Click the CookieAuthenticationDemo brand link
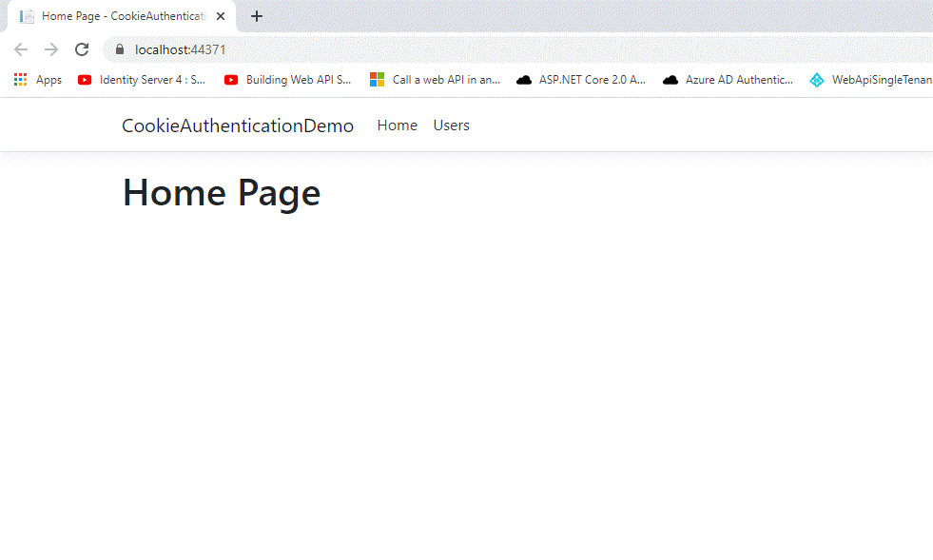The height and width of the screenshot is (560, 933). pos(237,125)
